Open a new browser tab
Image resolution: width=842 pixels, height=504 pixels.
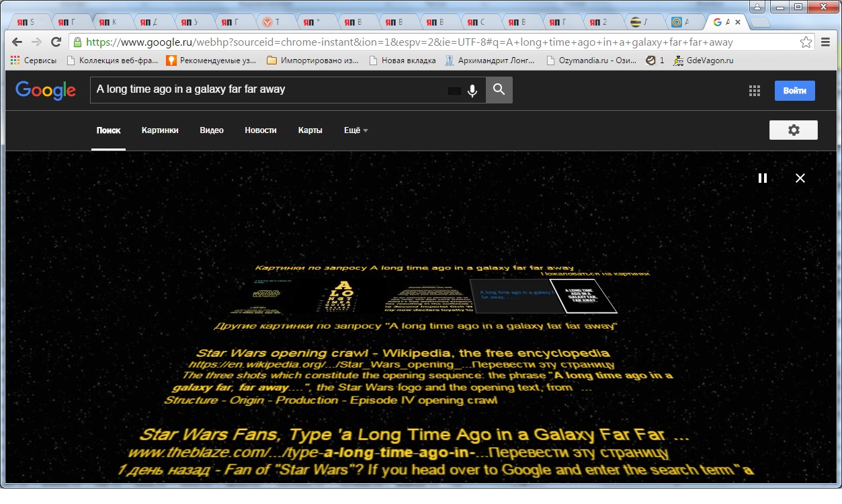pos(760,22)
